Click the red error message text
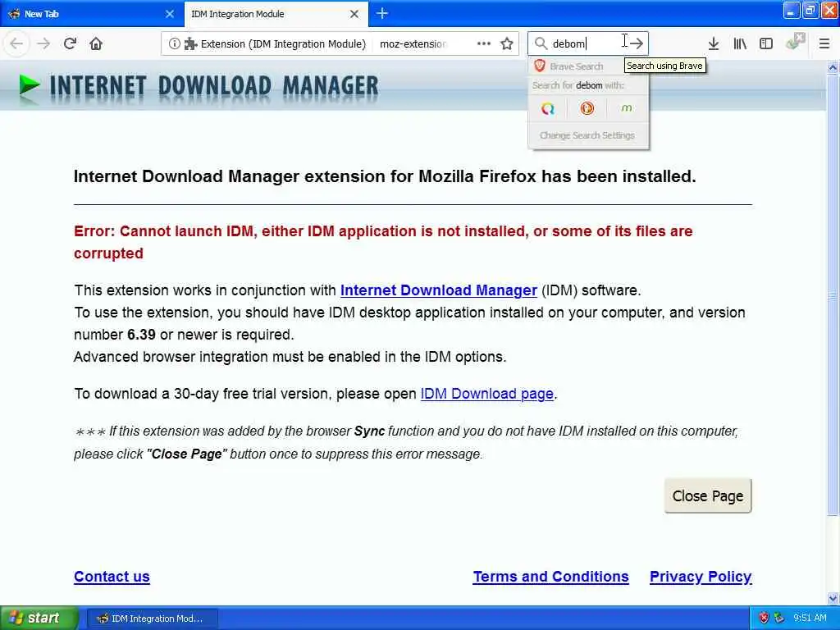Viewport: 840px width, 630px height. (x=383, y=242)
